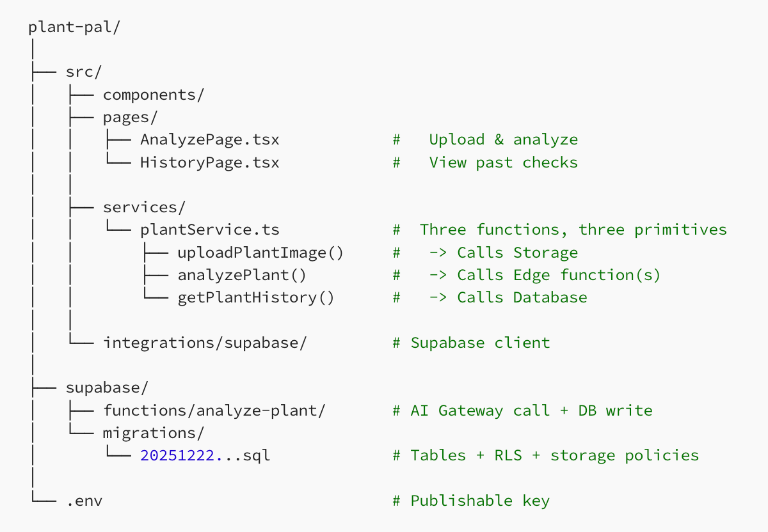Click the 'Upload & analyze' comment
This screenshot has width=768, height=532.
[x=503, y=140]
